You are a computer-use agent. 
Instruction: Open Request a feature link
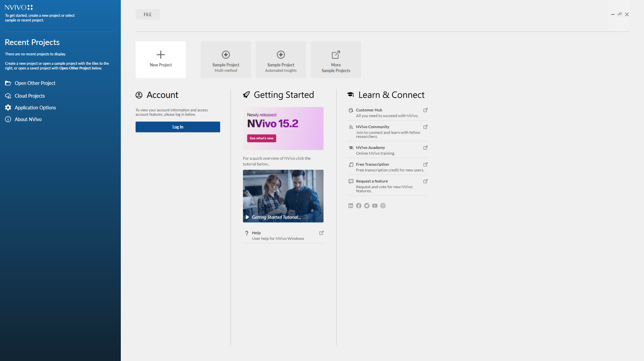tap(387, 186)
